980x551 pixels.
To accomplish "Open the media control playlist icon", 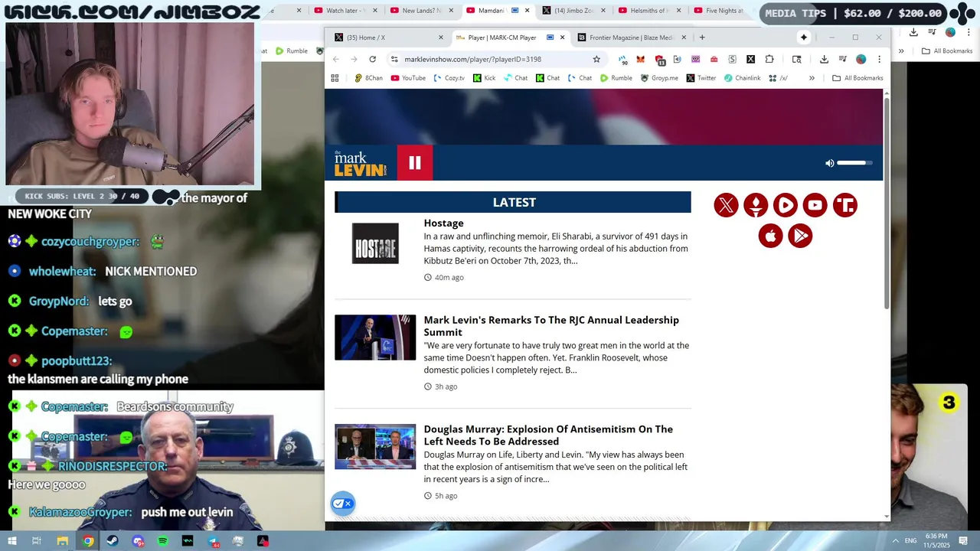I will [x=842, y=59].
